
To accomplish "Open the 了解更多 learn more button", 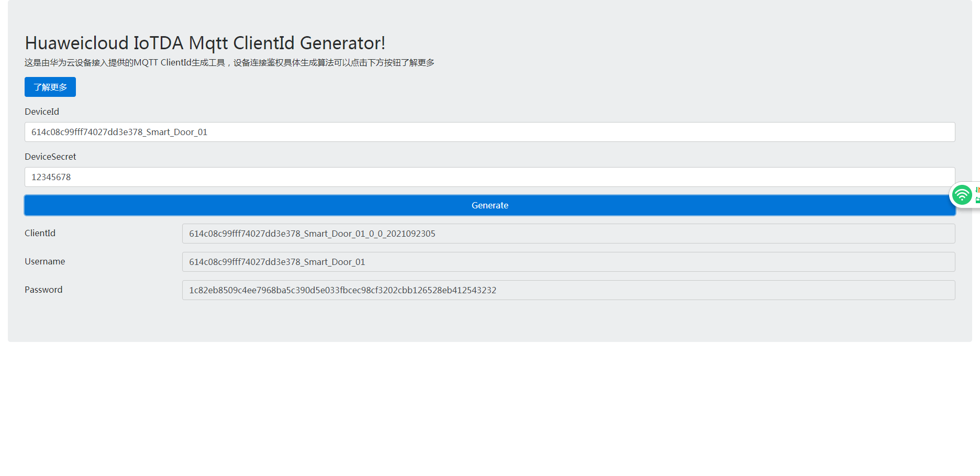I will coord(50,87).
